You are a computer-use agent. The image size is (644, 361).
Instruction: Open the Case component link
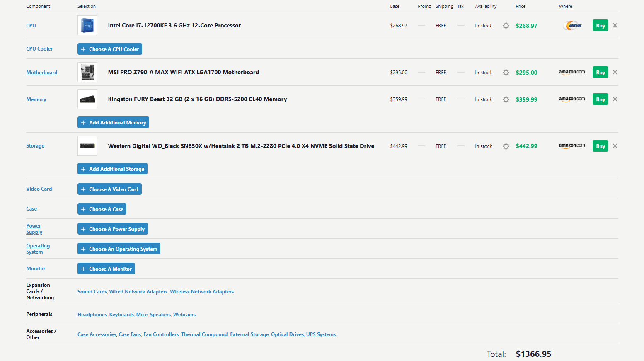pyautogui.click(x=31, y=209)
